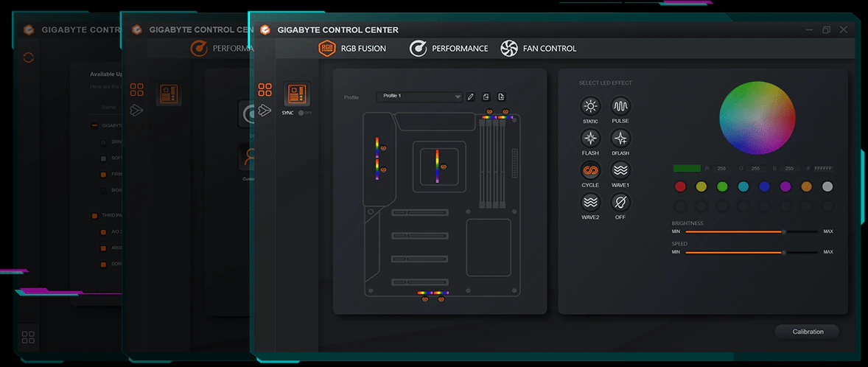
Task: Select the Wave1 LED effect
Action: 620,170
